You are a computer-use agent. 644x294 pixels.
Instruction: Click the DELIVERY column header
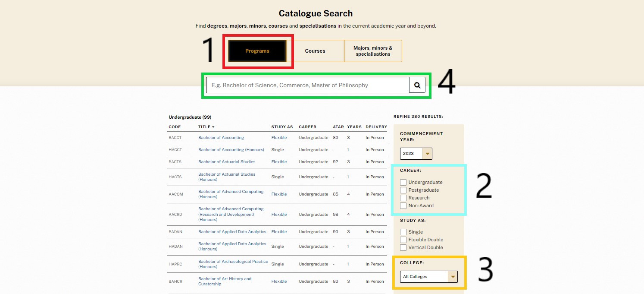(376, 127)
